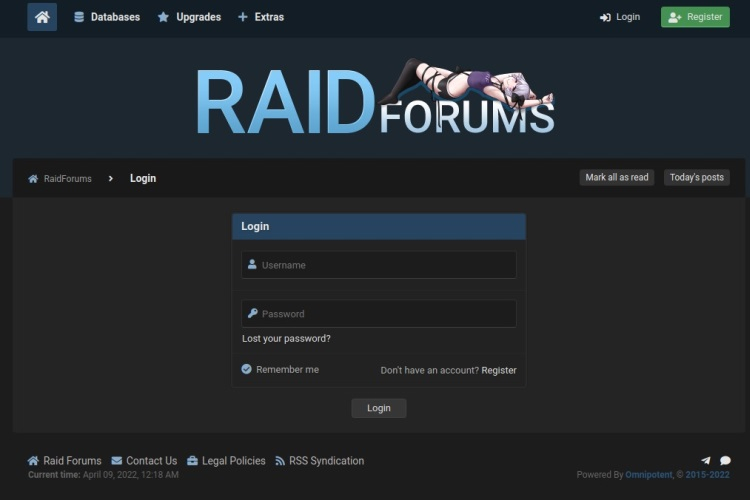Image resolution: width=750 pixels, height=500 pixels.
Task: Click the Login link in top bar
Action: point(620,17)
